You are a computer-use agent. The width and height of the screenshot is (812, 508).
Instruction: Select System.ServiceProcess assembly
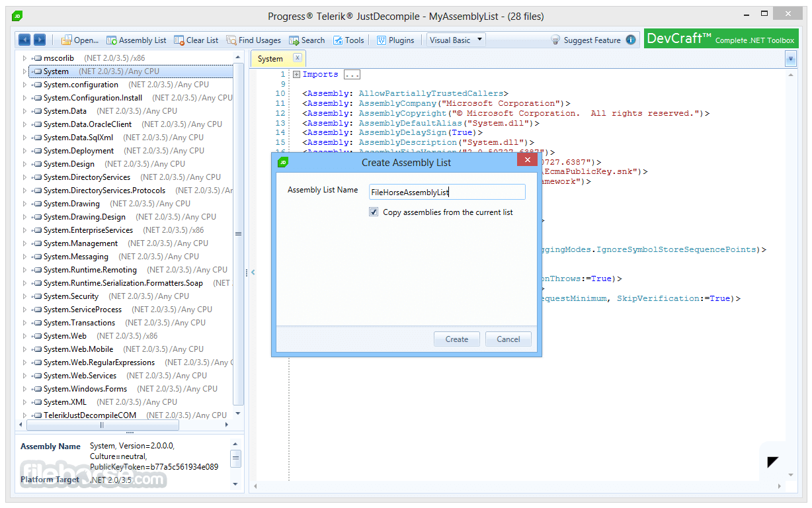click(83, 310)
